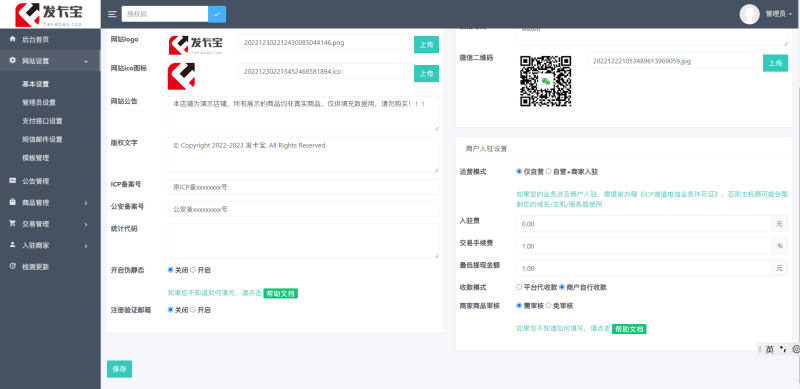This screenshot has width=800, height=389.
Task: Click the IME settings gear icon
Action: tap(795, 349)
